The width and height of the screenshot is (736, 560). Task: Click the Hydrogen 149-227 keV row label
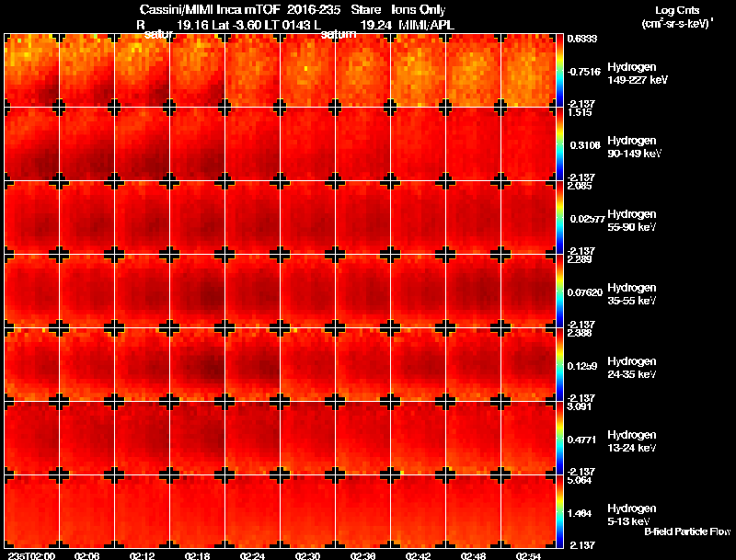click(638, 74)
